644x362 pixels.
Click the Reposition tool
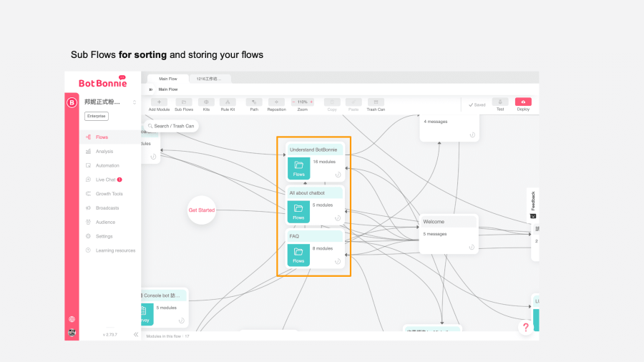[x=276, y=102]
